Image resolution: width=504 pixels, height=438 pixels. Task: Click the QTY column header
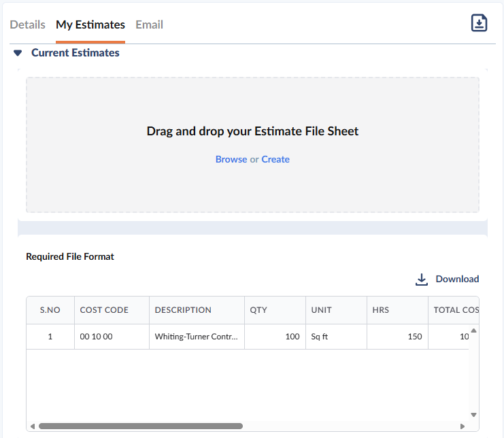click(275, 310)
